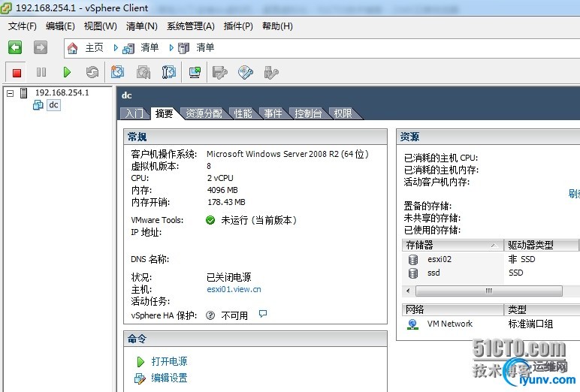580x392 pixels.
Task: Expand the arrow before first 清单 breadcrumb
Action: pos(116,48)
